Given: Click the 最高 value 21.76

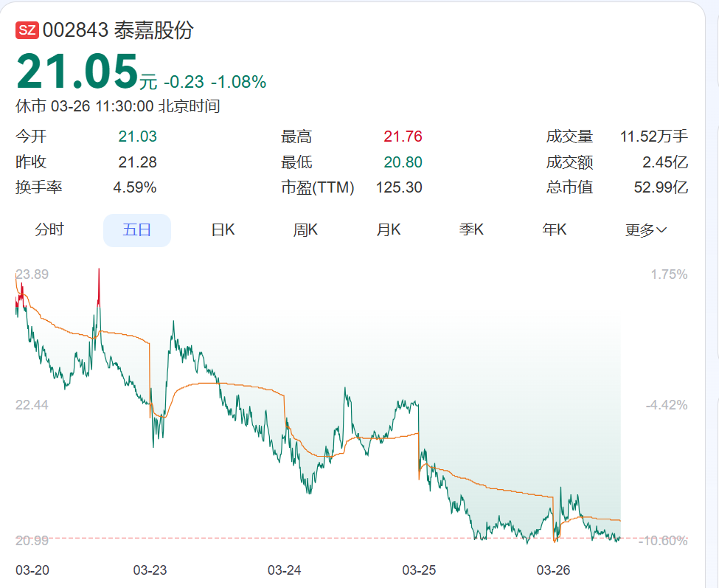Looking at the screenshot, I should point(405,136).
